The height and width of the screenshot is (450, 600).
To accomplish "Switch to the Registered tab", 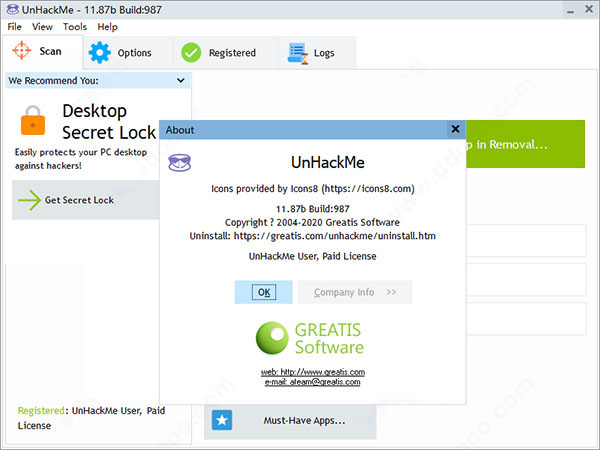I will (x=226, y=53).
